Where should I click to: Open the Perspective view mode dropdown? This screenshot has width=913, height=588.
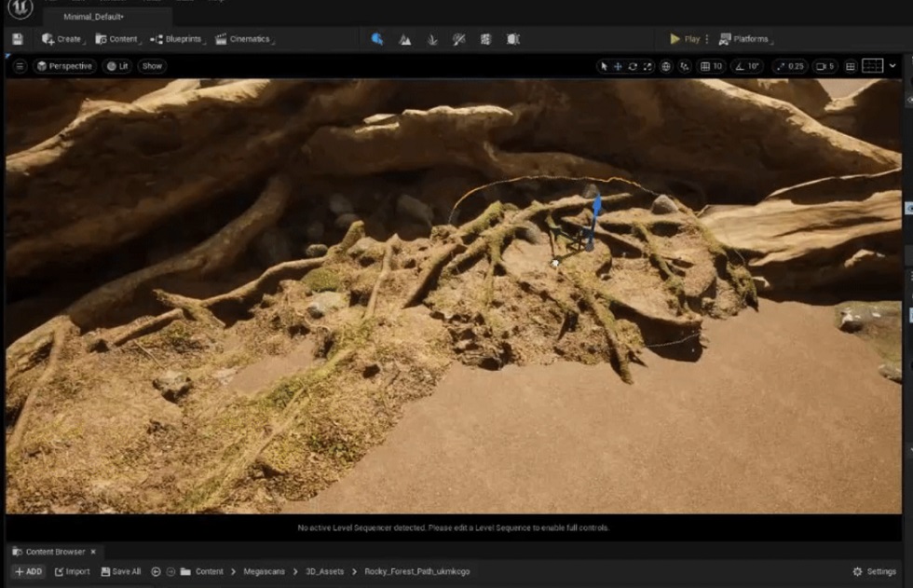65,66
